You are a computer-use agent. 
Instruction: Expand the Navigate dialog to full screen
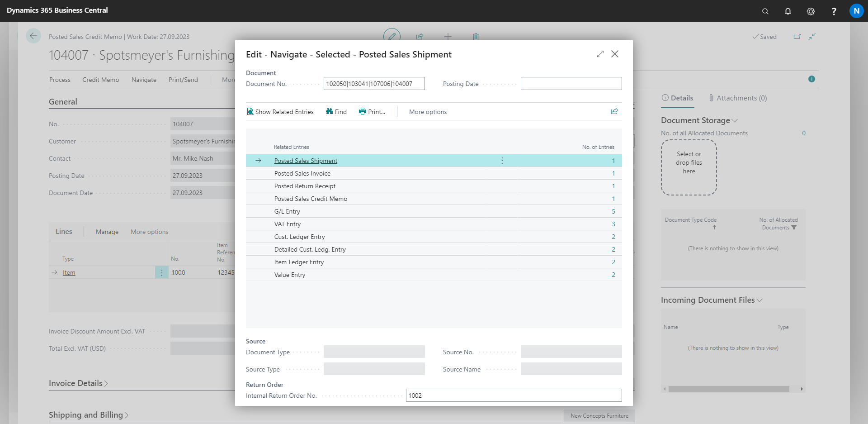600,54
